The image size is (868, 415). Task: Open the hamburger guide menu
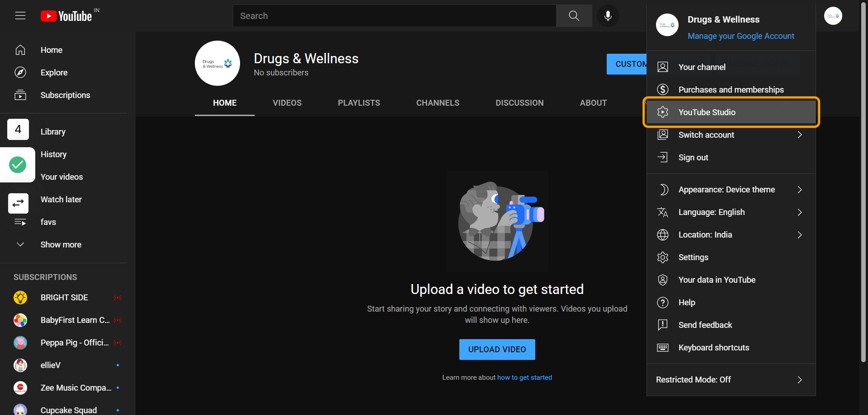tap(20, 16)
